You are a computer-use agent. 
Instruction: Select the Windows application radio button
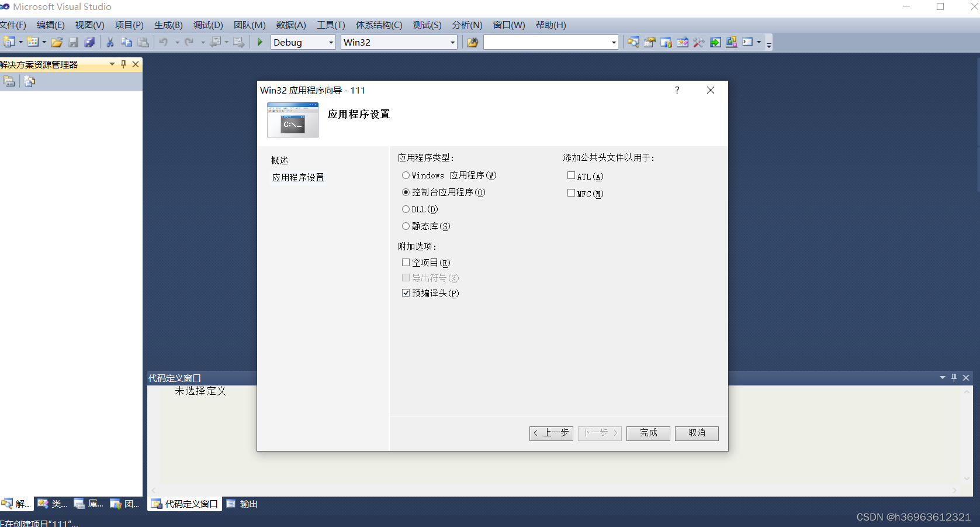point(406,175)
